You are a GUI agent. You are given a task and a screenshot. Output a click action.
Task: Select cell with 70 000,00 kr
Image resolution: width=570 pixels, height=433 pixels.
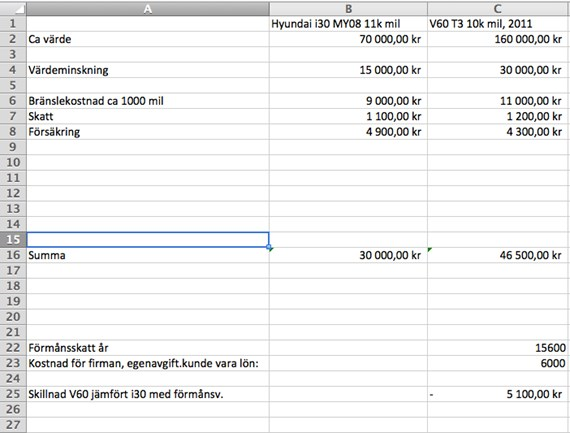[x=348, y=39]
